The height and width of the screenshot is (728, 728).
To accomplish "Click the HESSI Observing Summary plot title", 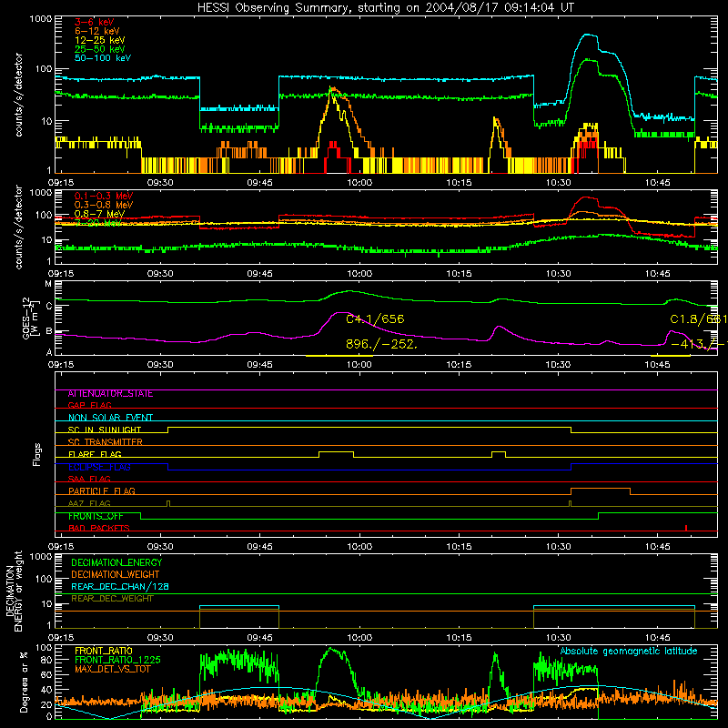I will (386, 7).
